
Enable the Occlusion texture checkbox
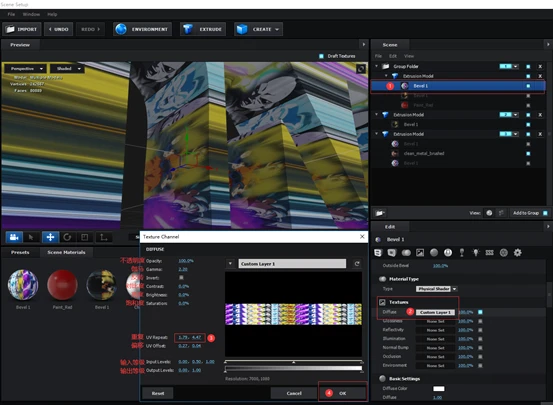(480, 357)
